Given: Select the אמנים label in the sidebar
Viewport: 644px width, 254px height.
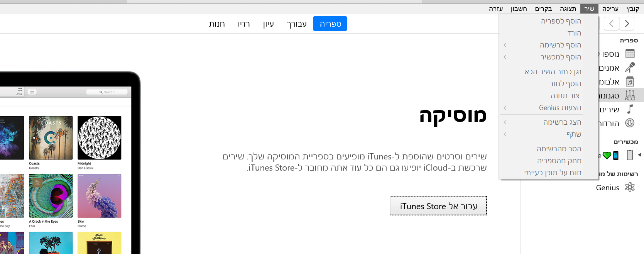Looking at the screenshot, I should pos(609,68).
